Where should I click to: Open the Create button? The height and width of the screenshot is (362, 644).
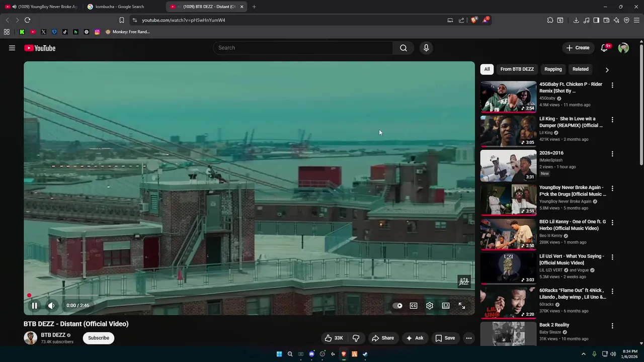(578, 48)
